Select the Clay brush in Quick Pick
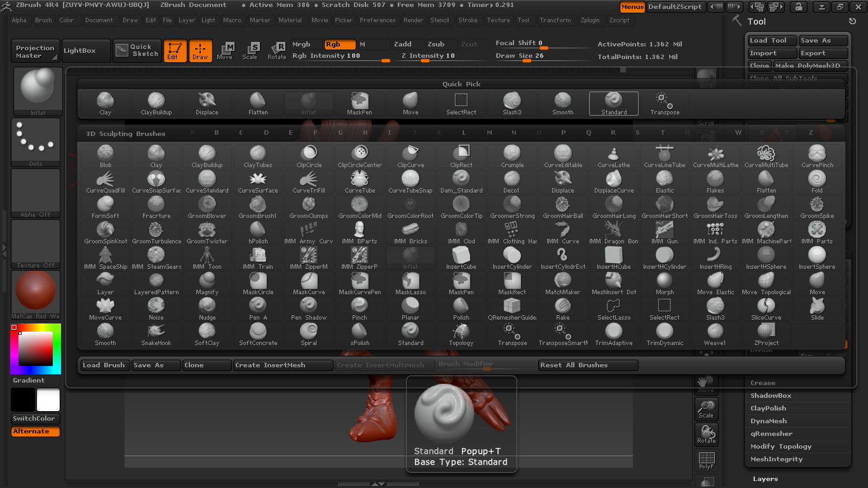 point(105,104)
